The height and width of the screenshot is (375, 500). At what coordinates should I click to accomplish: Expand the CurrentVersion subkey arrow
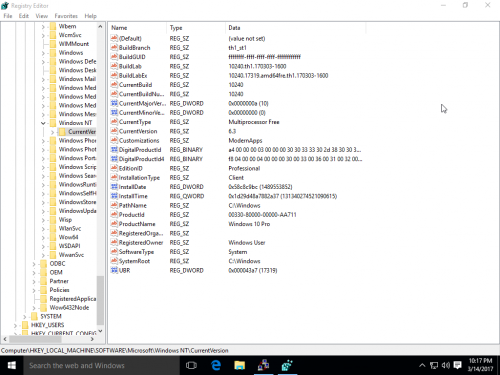click(x=53, y=132)
